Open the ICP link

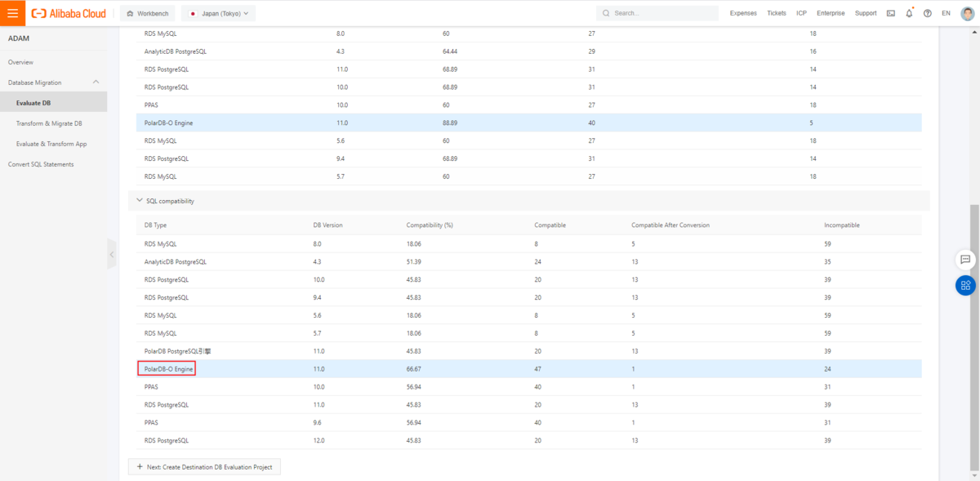point(802,13)
